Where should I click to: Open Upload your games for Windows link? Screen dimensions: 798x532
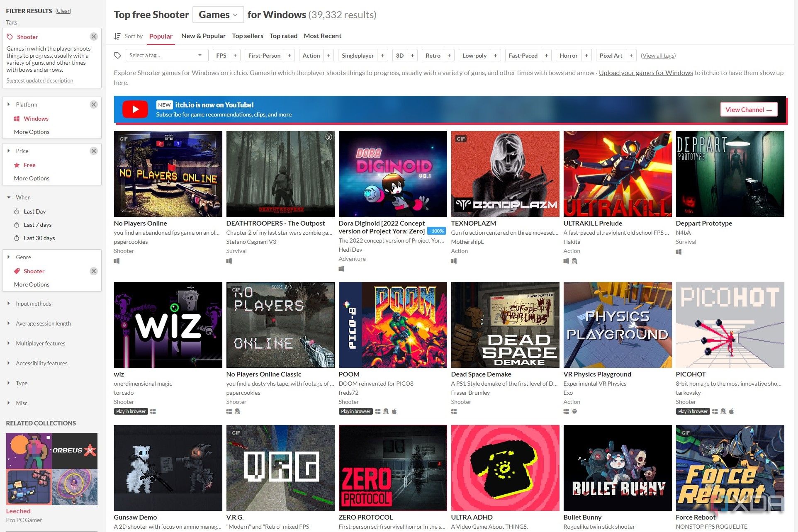tap(646, 73)
